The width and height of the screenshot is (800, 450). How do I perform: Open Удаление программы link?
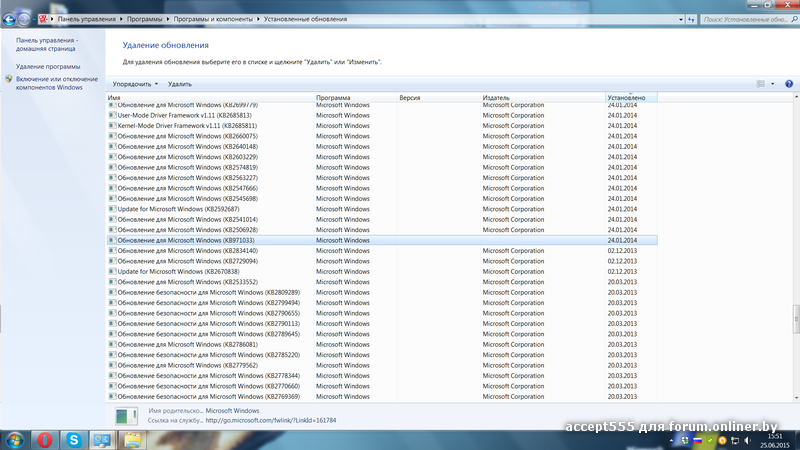click(x=48, y=66)
